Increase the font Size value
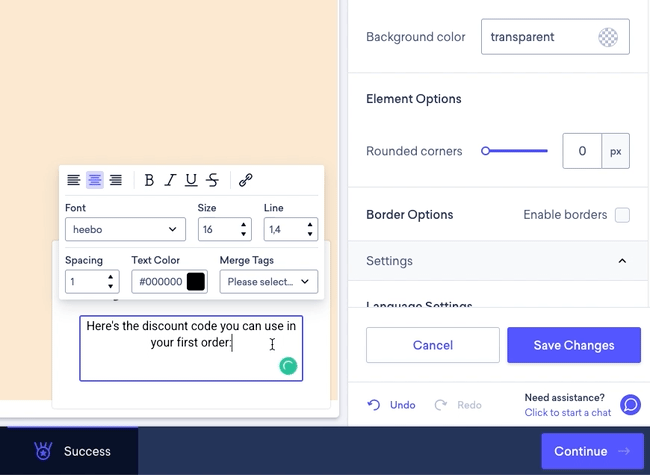Screen dimensions: 650x475 pyautogui.click(x=243, y=225)
